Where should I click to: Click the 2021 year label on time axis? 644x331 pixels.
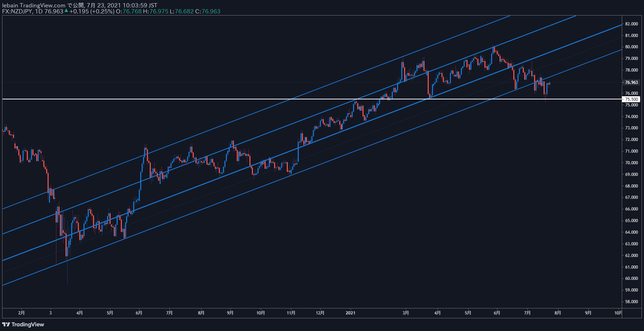pyautogui.click(x=351, y=313)
